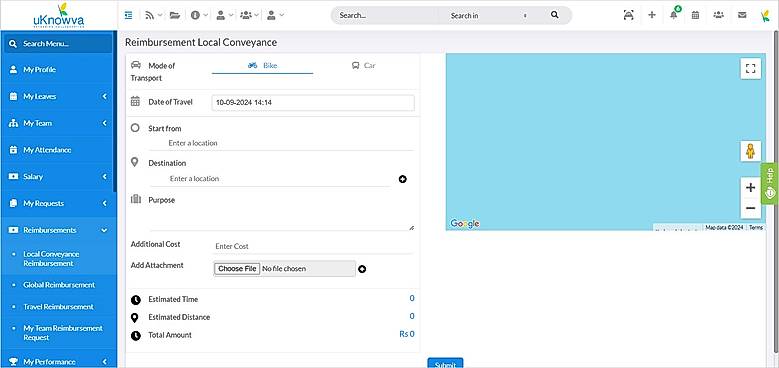The width and height of the screenshot is (779, 368).
Task: Focus the Search Menu field
Action: 59,44
